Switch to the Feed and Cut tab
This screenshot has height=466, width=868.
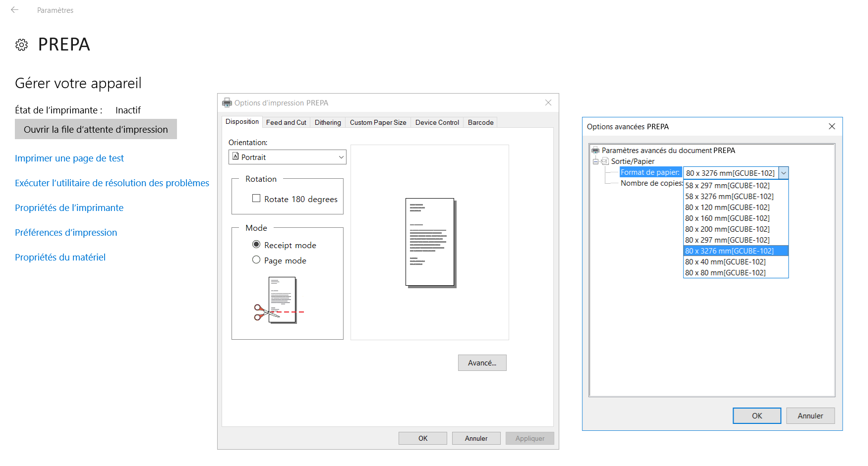click(286, 122)
